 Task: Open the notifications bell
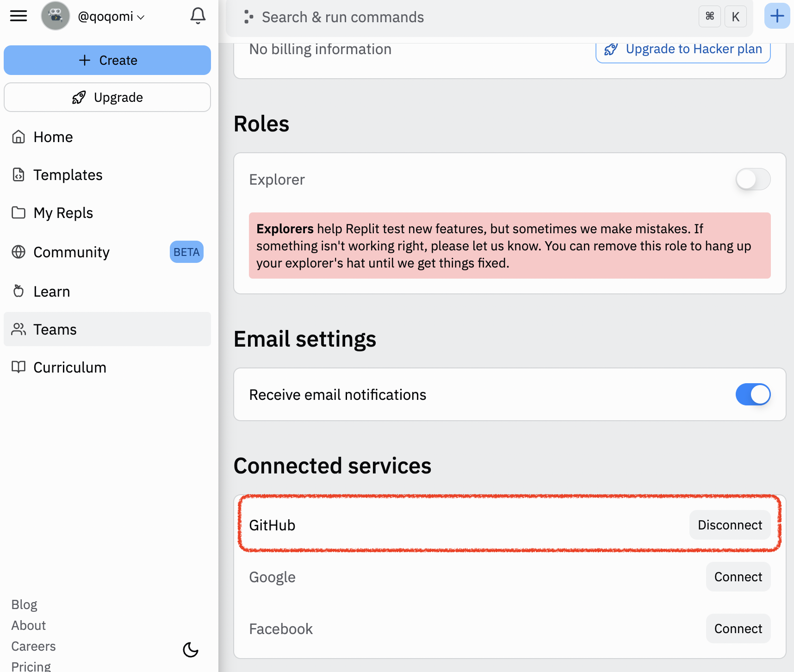pyautogui.click(x=198, y=16)
